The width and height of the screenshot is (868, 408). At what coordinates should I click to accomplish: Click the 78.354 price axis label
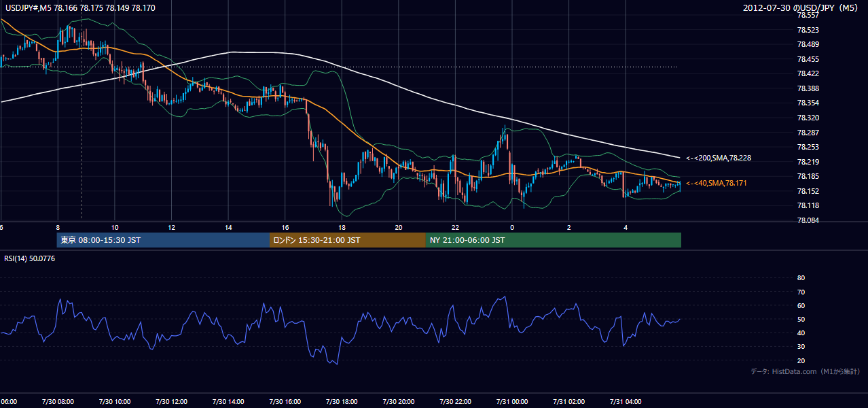(x=808, y=103)
